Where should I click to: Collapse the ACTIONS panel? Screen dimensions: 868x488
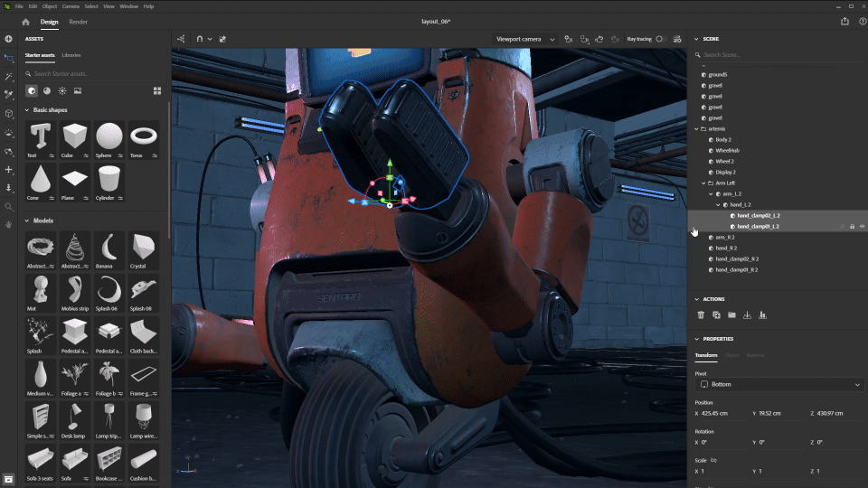click(696, 299)
